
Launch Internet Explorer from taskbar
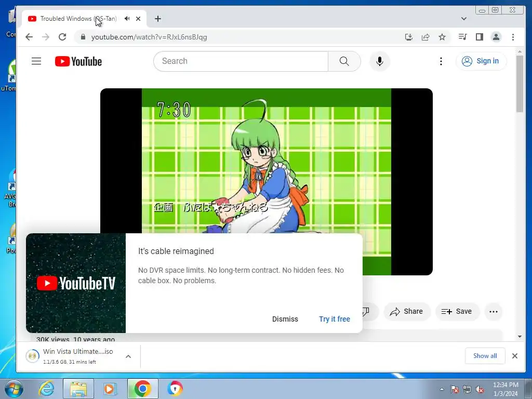(x=46, y=389)
